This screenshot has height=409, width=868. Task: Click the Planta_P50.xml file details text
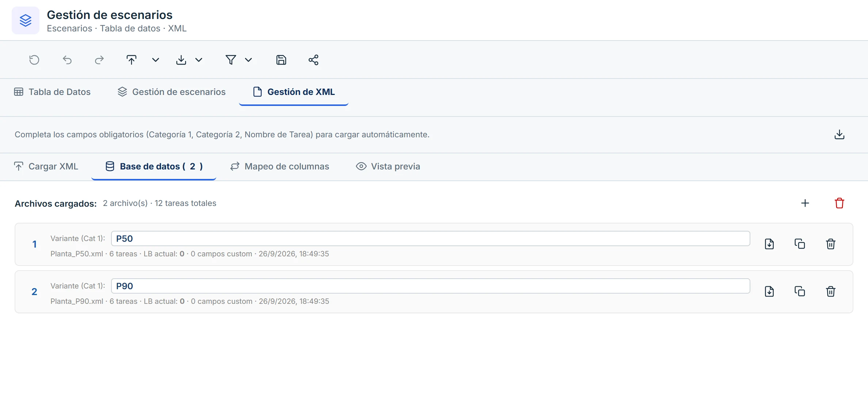tap(190, 254)
